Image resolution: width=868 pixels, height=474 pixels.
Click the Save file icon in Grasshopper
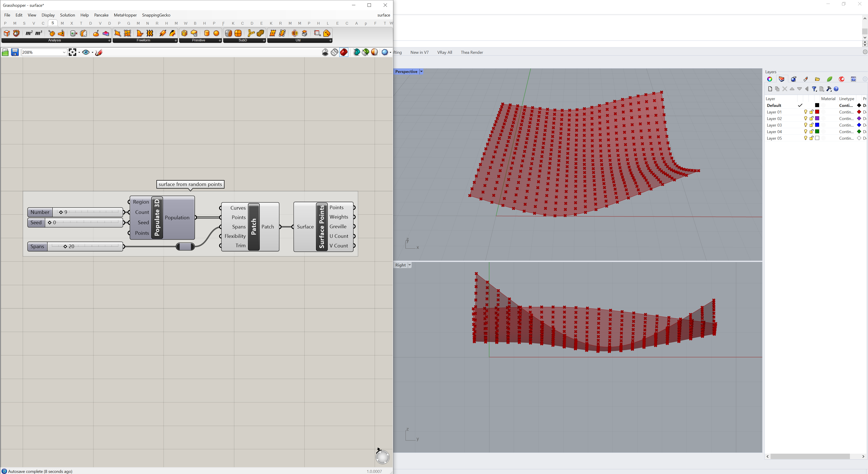pyautogui.click(x=15, y=52)
